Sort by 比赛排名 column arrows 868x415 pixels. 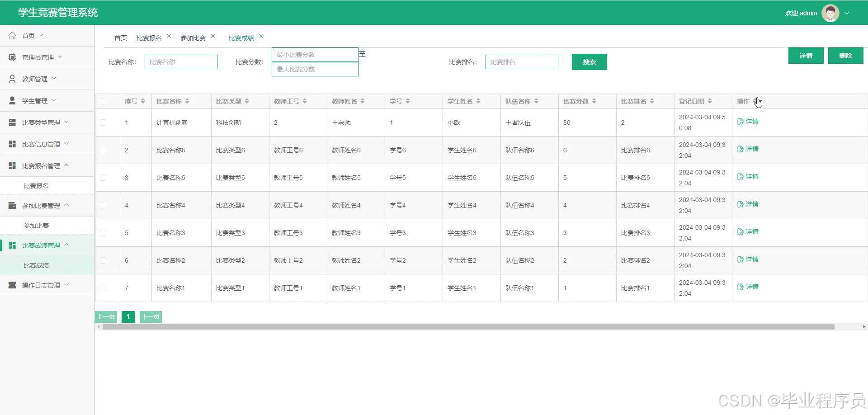(x=652, y=101)
